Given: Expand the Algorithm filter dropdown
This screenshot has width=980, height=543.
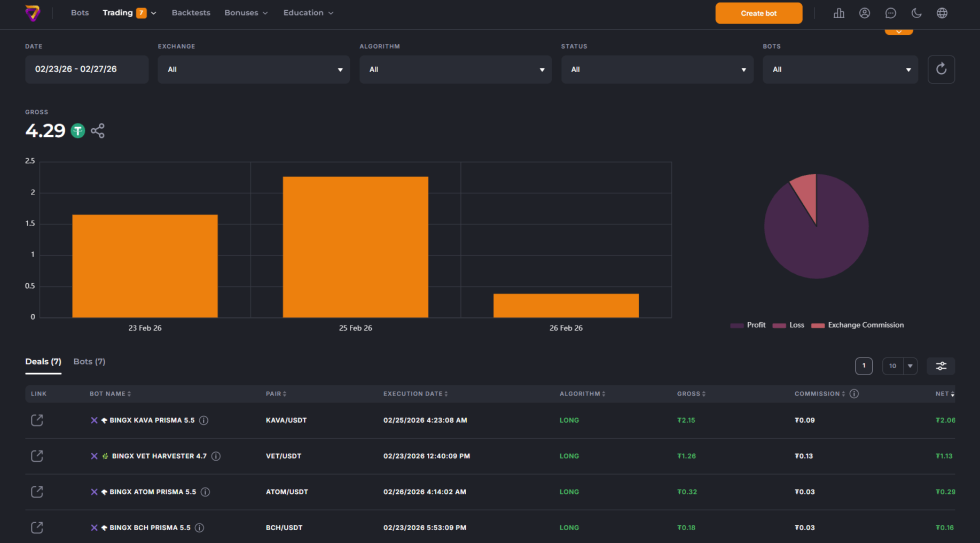Looking at the screenshot, I should coord(455,69).
